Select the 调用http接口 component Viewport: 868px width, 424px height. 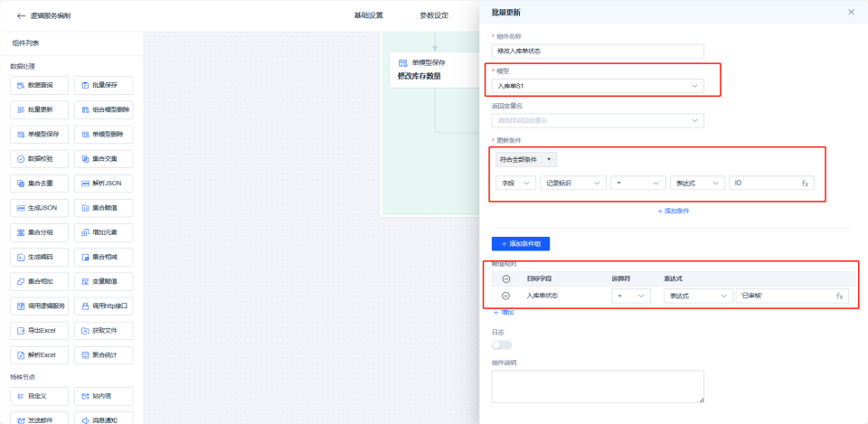point(103,306)
